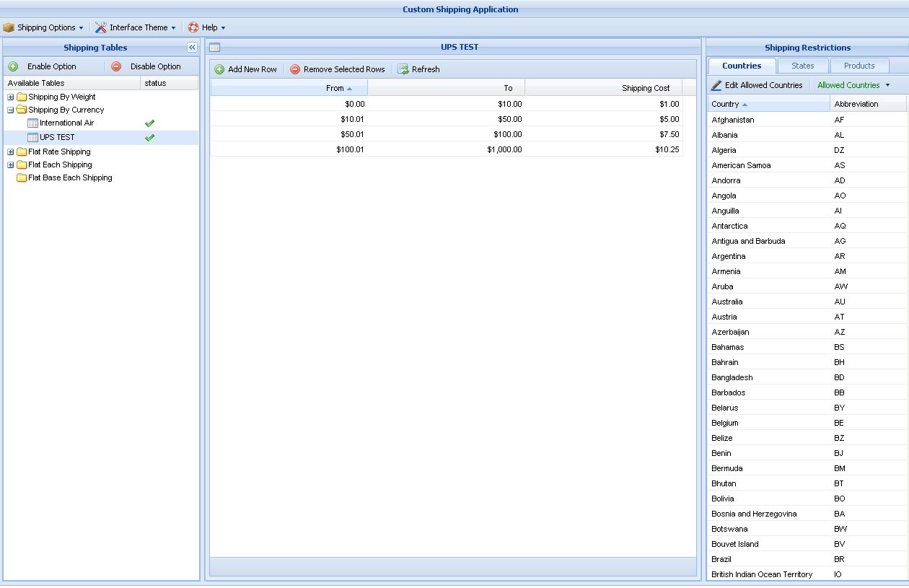Open the Help menu
Viewport: 909px width, 588px height.
pos(207,27)
